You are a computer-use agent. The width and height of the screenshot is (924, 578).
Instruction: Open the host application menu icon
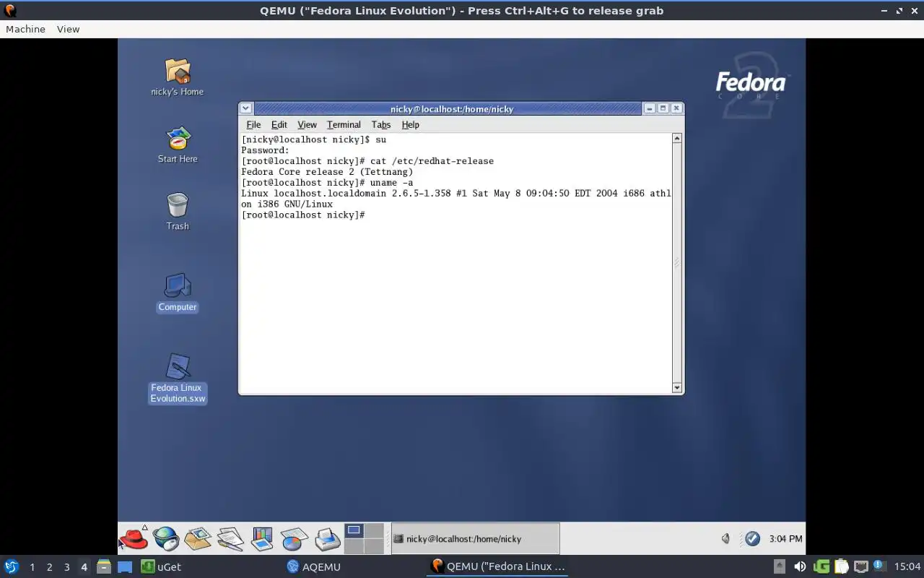pyautogui.click(x=12, y=566)
